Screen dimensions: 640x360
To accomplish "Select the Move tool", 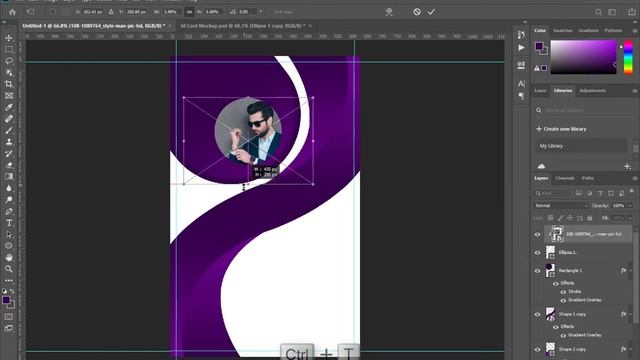I will coord(9,38).
